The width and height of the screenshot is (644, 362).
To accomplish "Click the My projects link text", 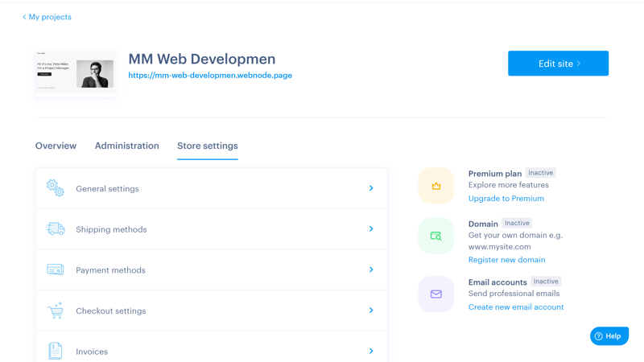I will (x=50, y=17).
